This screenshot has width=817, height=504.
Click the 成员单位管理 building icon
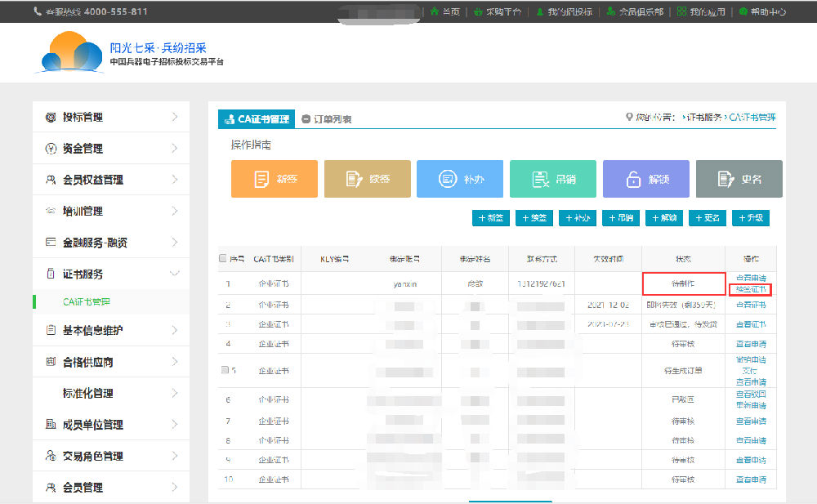51,424
